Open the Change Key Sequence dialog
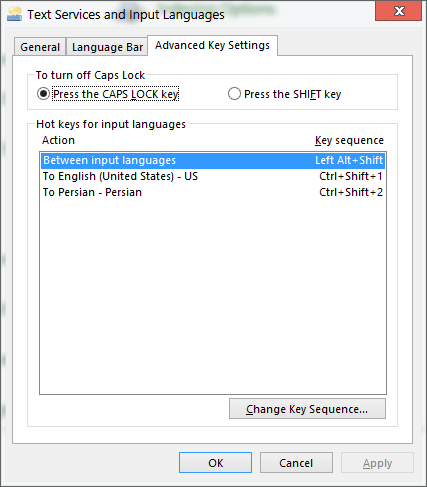 [307, 409]
